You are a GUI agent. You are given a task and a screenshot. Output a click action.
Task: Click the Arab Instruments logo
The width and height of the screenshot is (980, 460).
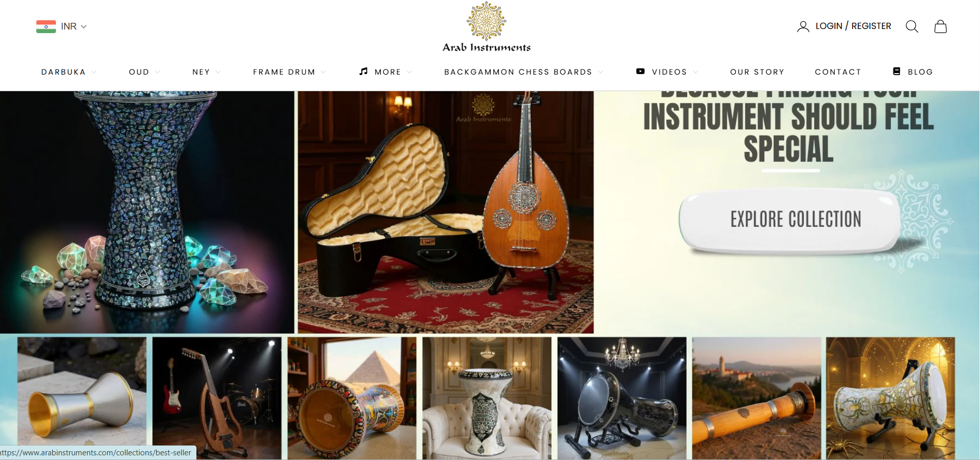click(x=486, y=27)
